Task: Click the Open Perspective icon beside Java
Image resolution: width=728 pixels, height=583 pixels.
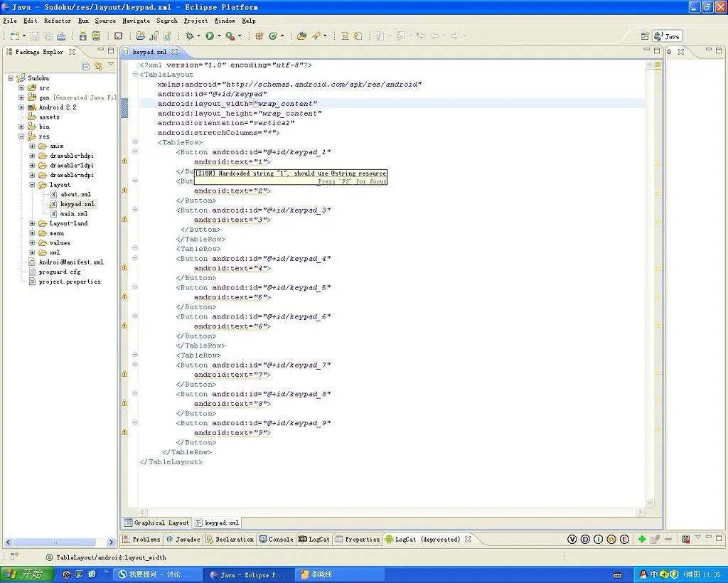Action: point(645,36)
